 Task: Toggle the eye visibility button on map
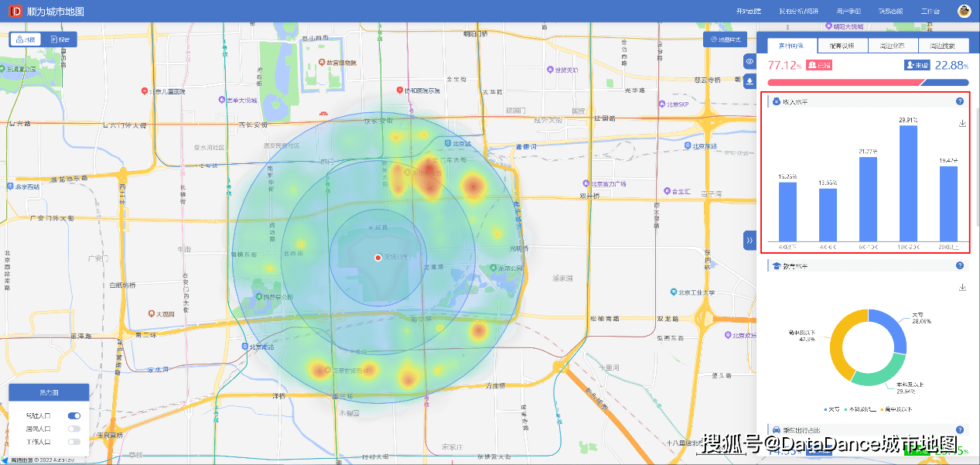pos(750,61)
